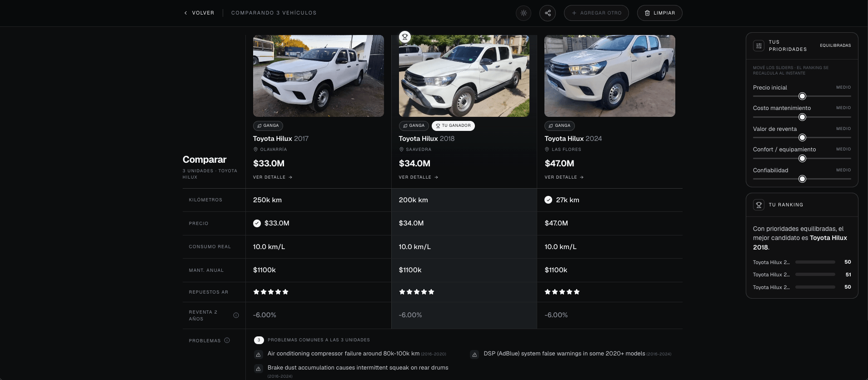The width and height of the screenshot is (868, 380).
Task: Adjust the Precio inicial slider handle
Action: pos(802,96)
